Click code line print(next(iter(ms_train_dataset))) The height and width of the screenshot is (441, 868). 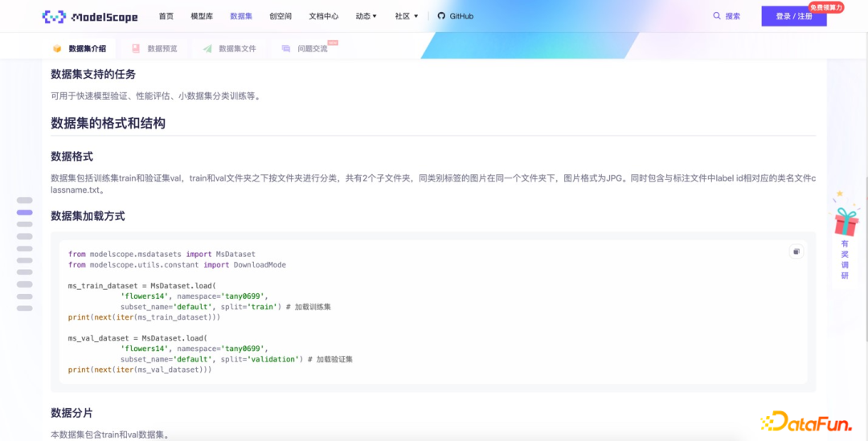tap(144, 317)
